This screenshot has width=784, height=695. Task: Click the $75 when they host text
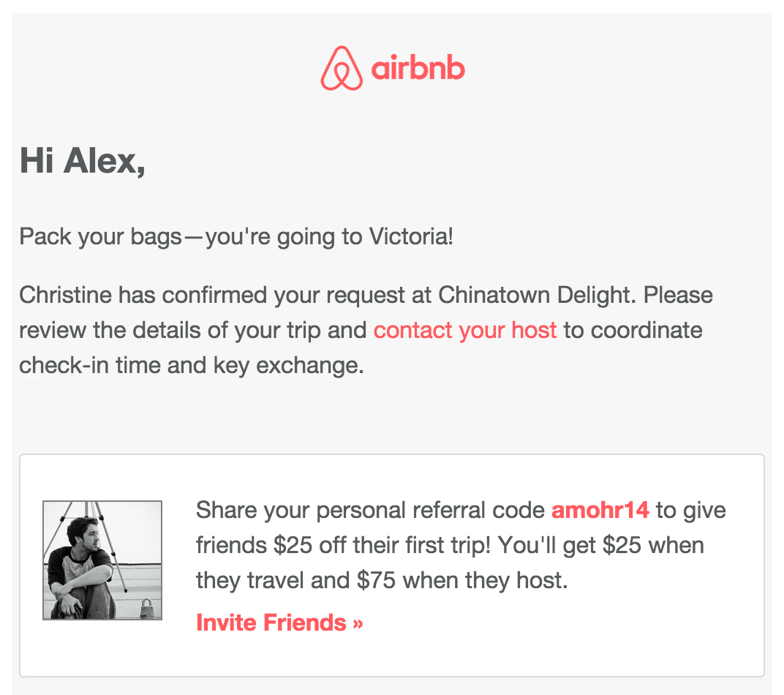point(462,580)
